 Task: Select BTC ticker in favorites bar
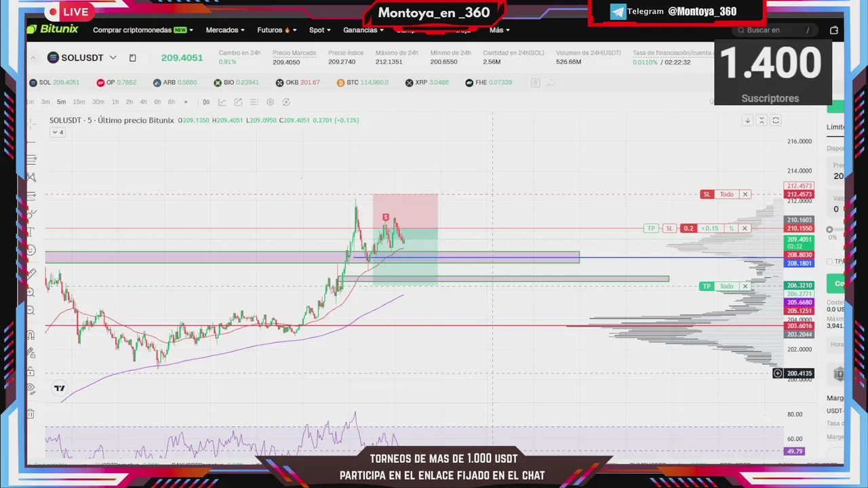(x=363, y=83)
